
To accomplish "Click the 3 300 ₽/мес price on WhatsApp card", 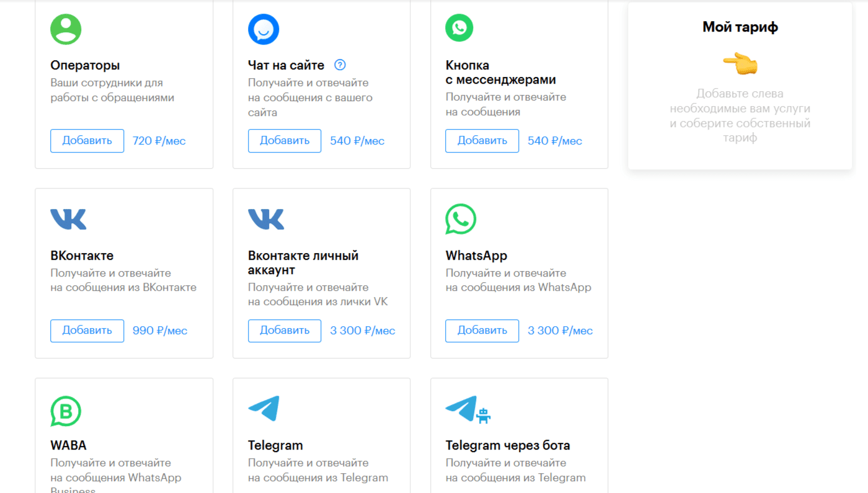I will coord(560,331).
